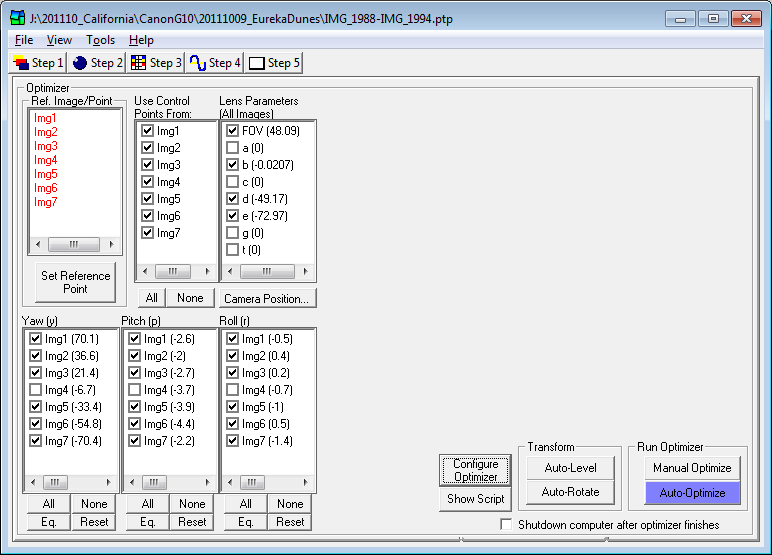Open the Step 3 tab
The height and width of the screenshot is (555, 772).
pos(156,63)
